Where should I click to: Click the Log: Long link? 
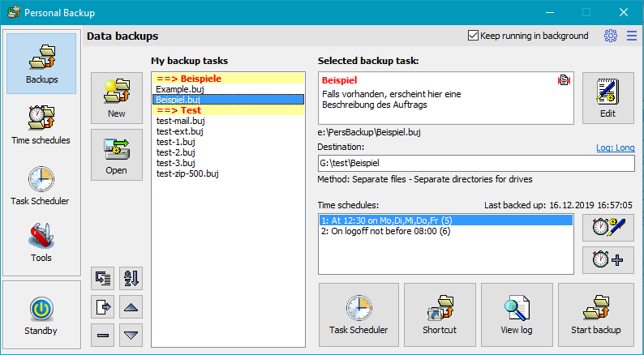(x=615, y=148)
